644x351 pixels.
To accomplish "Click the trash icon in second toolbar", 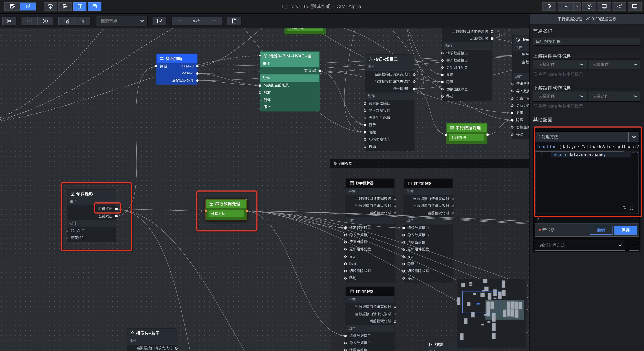I will (x=82, y=21).
